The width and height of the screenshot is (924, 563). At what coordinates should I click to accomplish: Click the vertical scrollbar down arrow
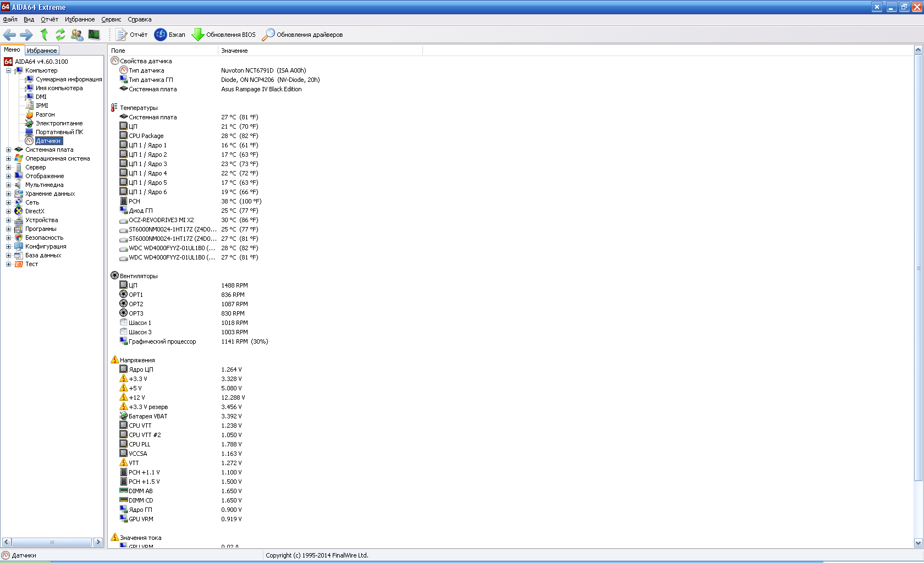[918, 543]
